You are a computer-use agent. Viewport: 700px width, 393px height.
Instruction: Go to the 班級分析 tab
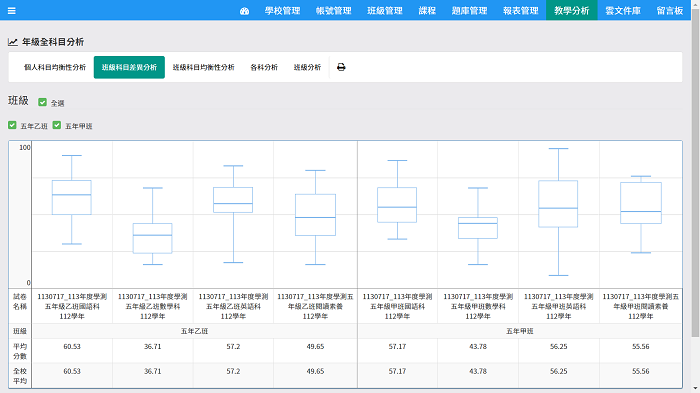point(307,67)
